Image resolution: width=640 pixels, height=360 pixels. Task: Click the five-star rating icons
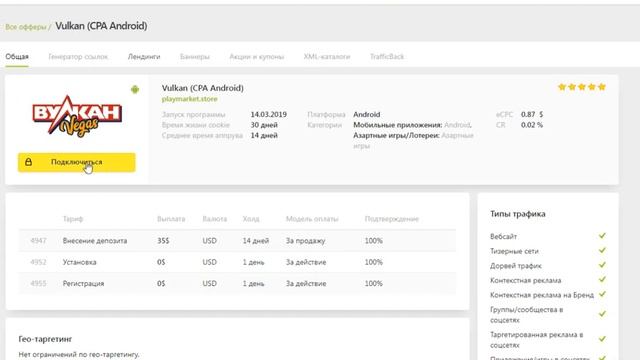(582, 87)
